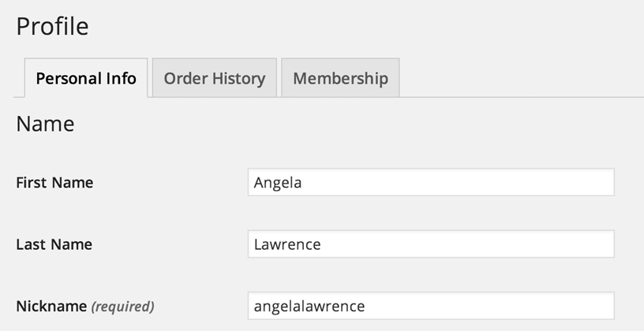Image resolution: width=644 pixels, height=331 pixels.
Task: Click the First Name label
Action: click(x=54, y=183)
